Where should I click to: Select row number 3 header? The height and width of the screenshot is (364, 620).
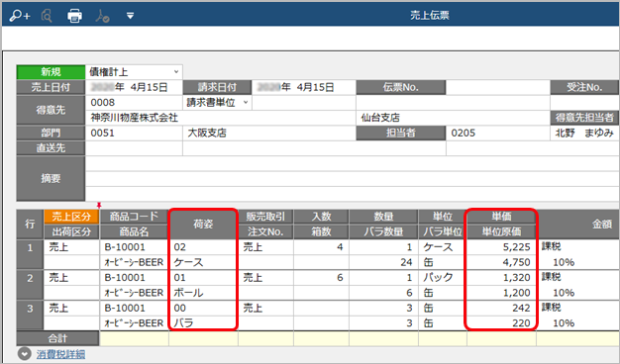(30, 316)
